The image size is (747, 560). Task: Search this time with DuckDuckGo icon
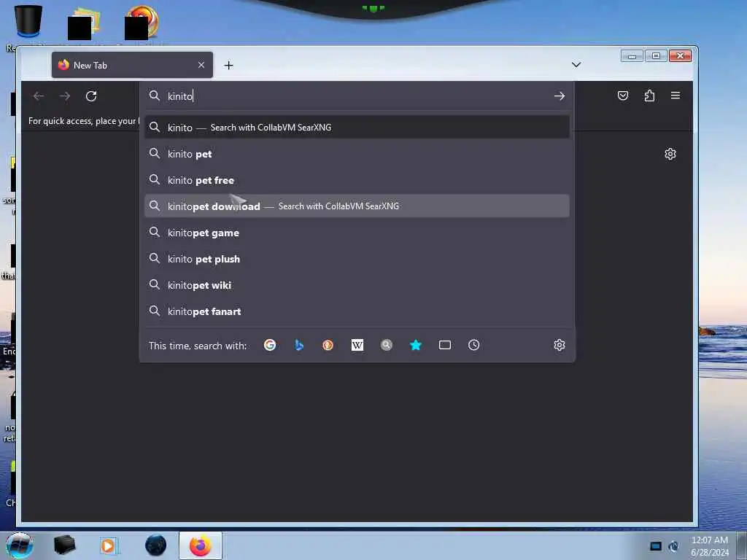[x=328, y=345]
